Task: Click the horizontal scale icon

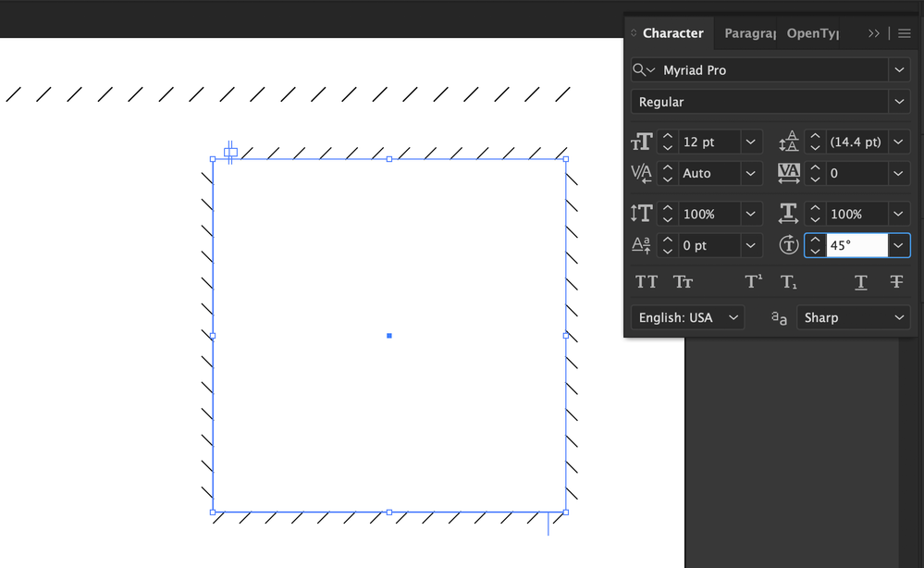Action: coord(789,214)
